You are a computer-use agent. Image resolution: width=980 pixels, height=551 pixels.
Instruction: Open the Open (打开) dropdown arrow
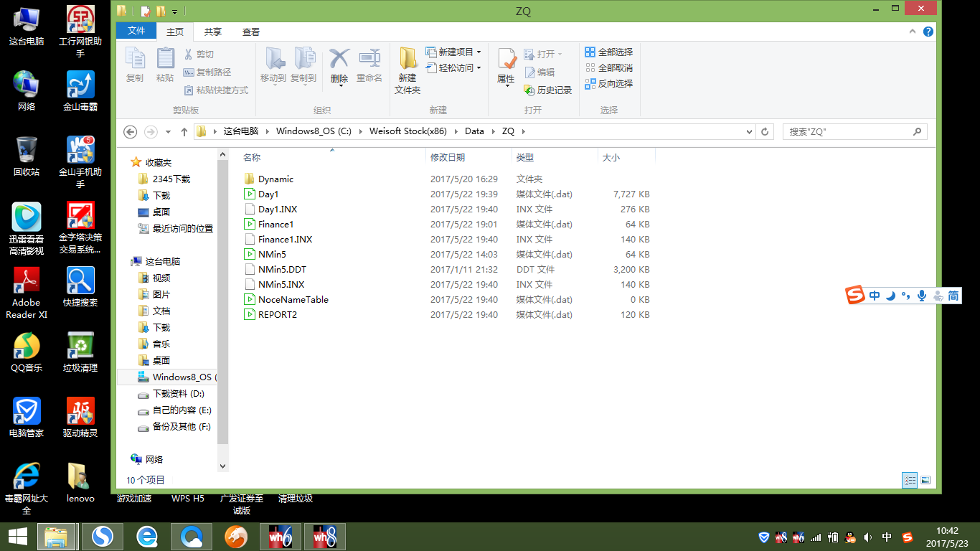click(560, 55)
